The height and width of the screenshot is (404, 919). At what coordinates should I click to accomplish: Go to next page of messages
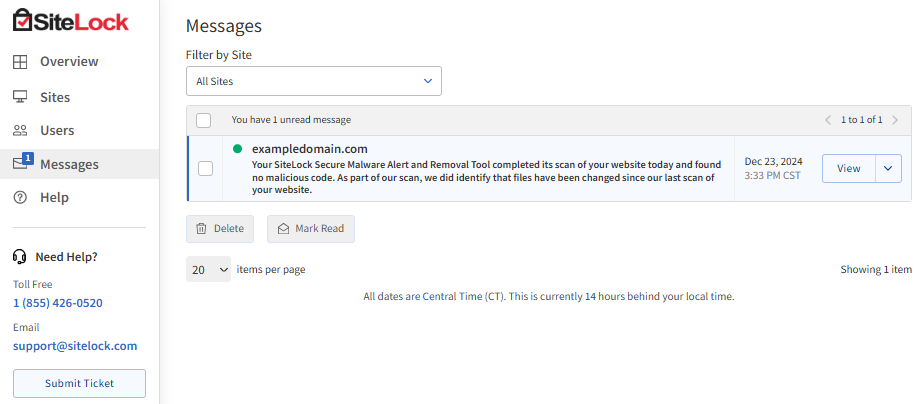(895, 120)
